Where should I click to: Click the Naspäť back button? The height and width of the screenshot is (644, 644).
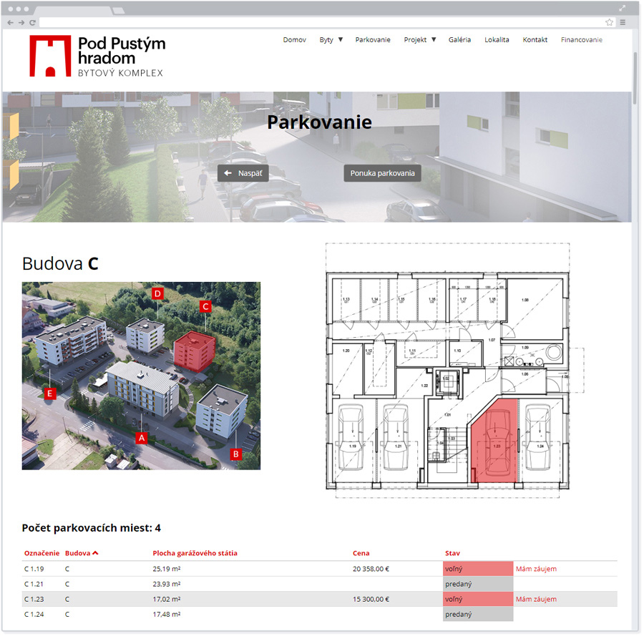coord(243,173)
